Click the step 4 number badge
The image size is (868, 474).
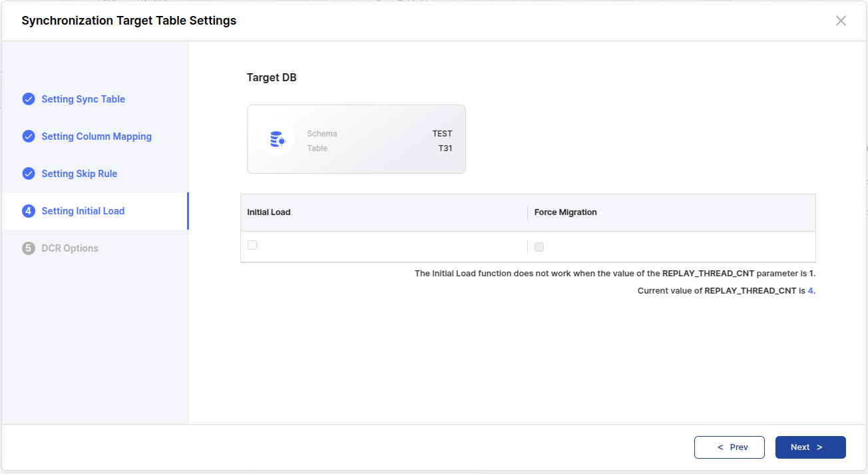(29, 211)
